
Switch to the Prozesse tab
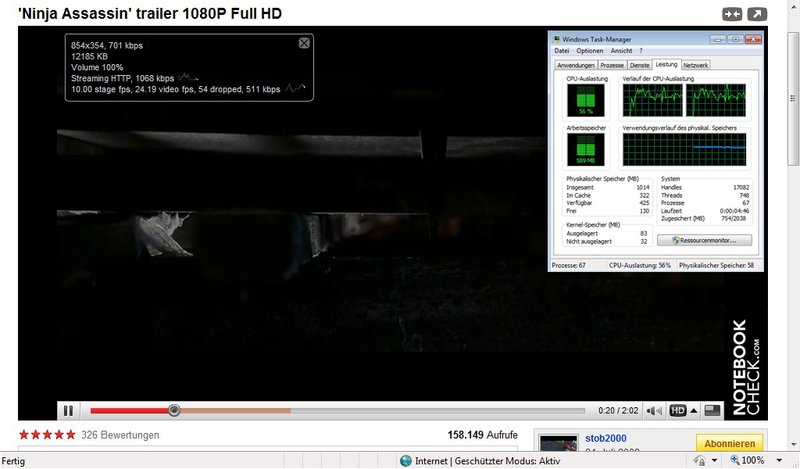pos(612,65)
